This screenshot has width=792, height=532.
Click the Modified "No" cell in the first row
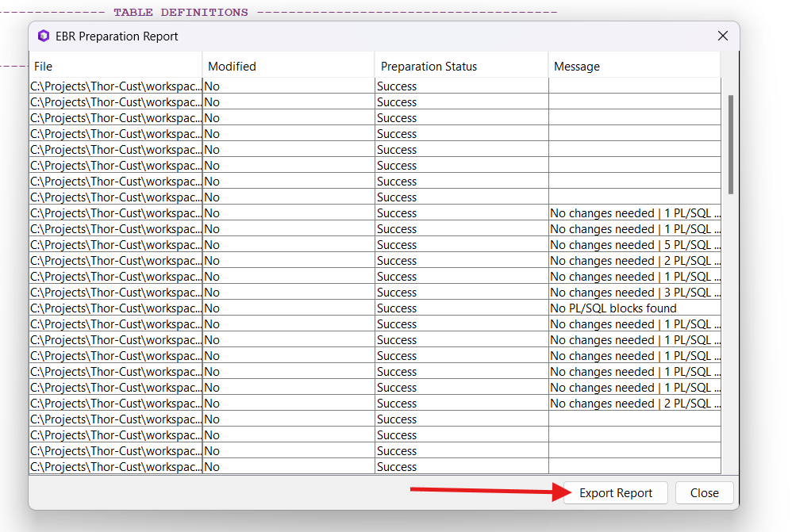[x=288, y=86]
